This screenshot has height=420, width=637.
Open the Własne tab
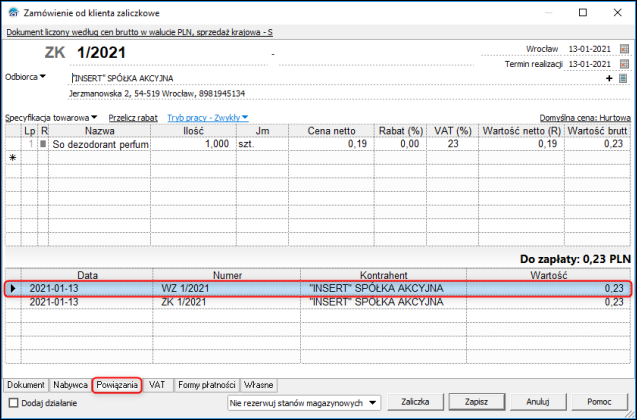point(258,385)
